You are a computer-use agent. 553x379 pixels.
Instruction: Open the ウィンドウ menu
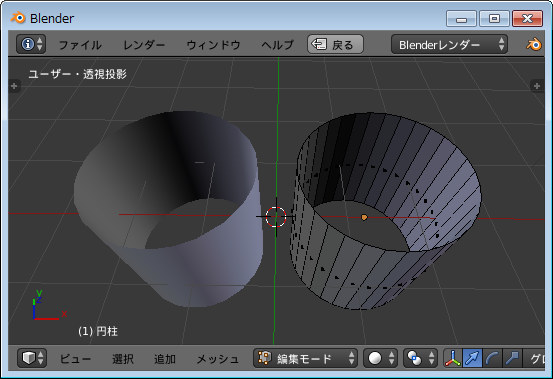click(x=213, y=45)
